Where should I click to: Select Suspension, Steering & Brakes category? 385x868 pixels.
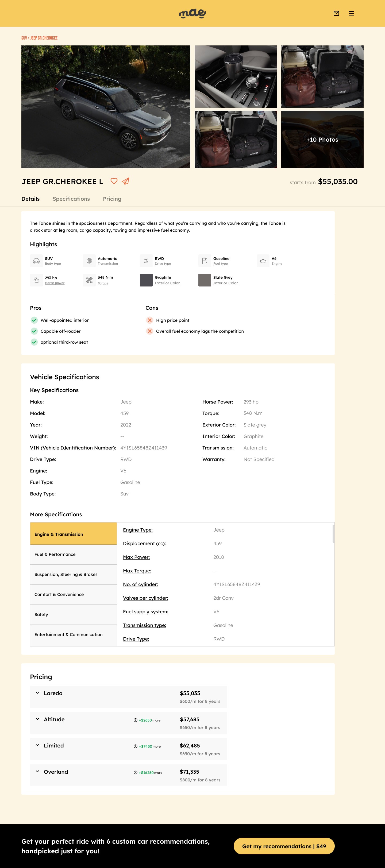(x=74, y=575)
